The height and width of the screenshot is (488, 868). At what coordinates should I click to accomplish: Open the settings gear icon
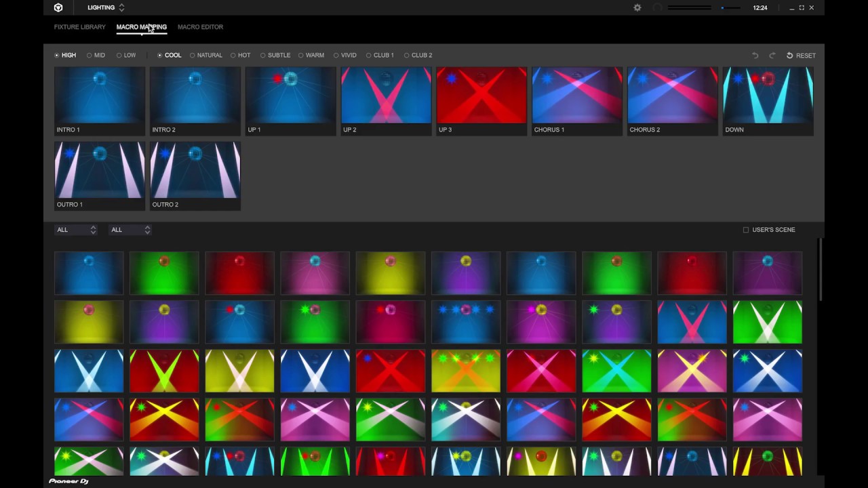tap(637, 7)
